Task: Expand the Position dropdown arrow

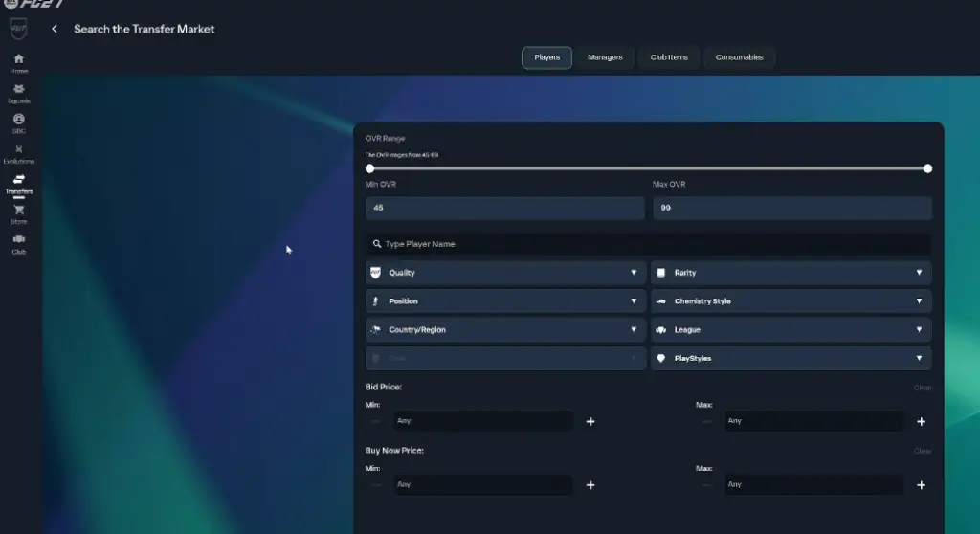Action: point(634,301)
